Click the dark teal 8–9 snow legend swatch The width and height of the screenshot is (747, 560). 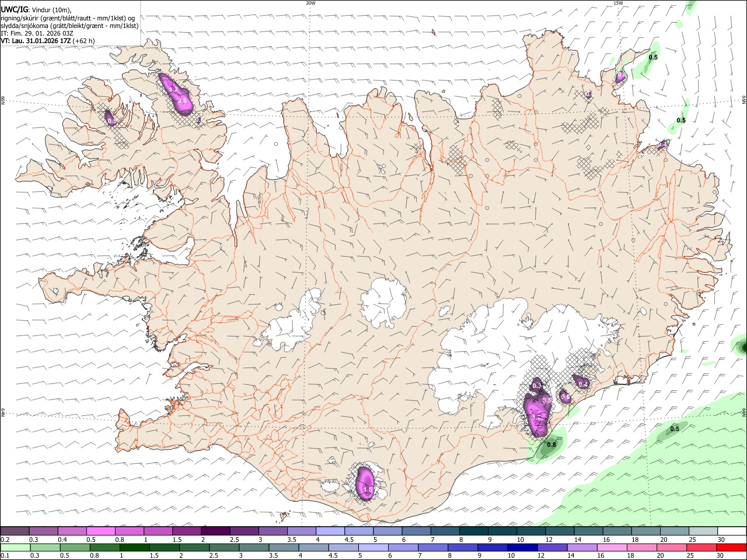pos(473,531)
